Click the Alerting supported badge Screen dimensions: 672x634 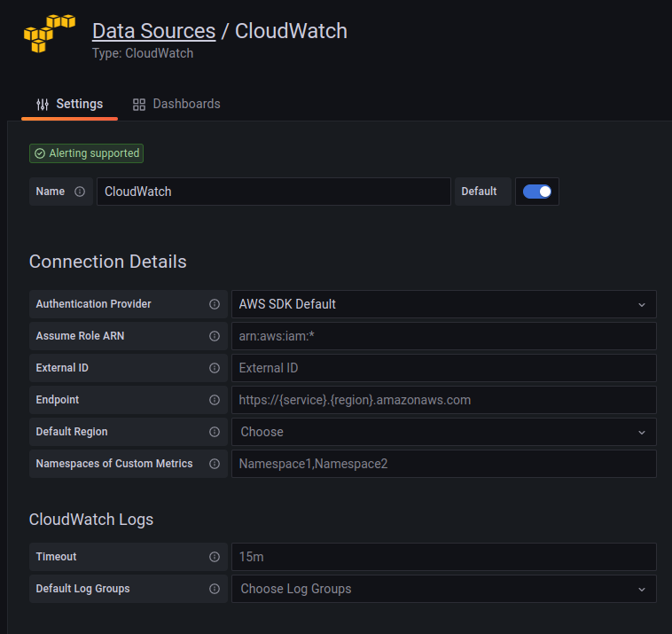point(87,153)
